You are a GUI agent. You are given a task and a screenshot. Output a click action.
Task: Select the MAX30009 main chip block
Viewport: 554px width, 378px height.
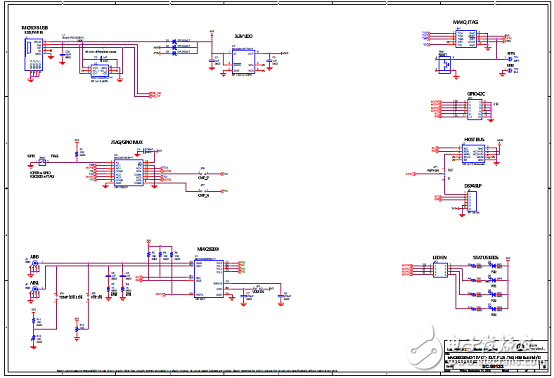click(x=209, y=279)
